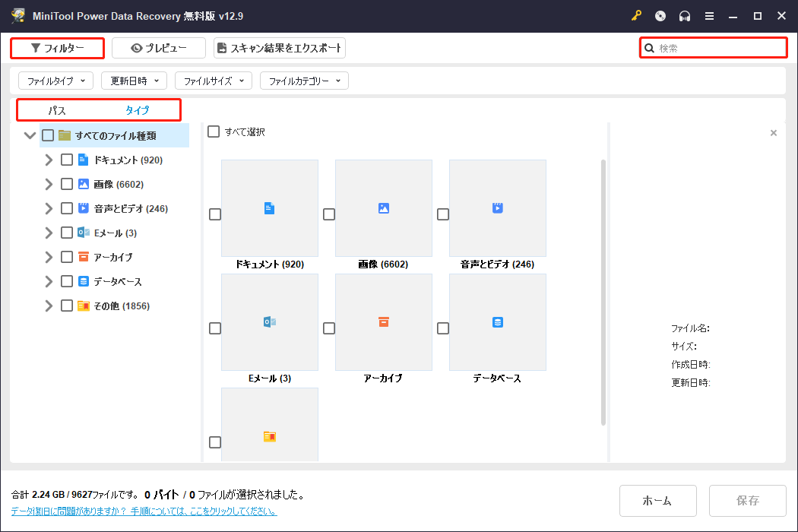Tick the checkbox beside ドキュメント (920) tile
Image resolution: width=798 pixels, height=532 pixels.
coord(215,214)
